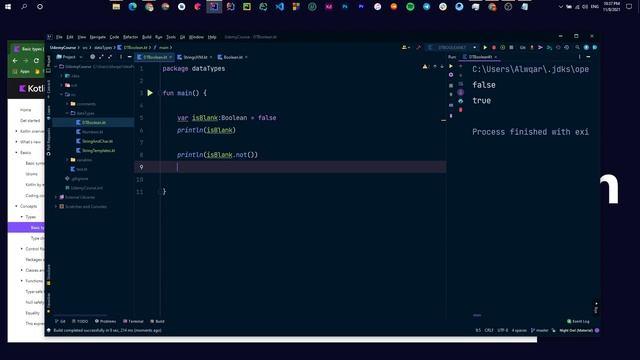Rerun program in Run panel

coord(451,66)
